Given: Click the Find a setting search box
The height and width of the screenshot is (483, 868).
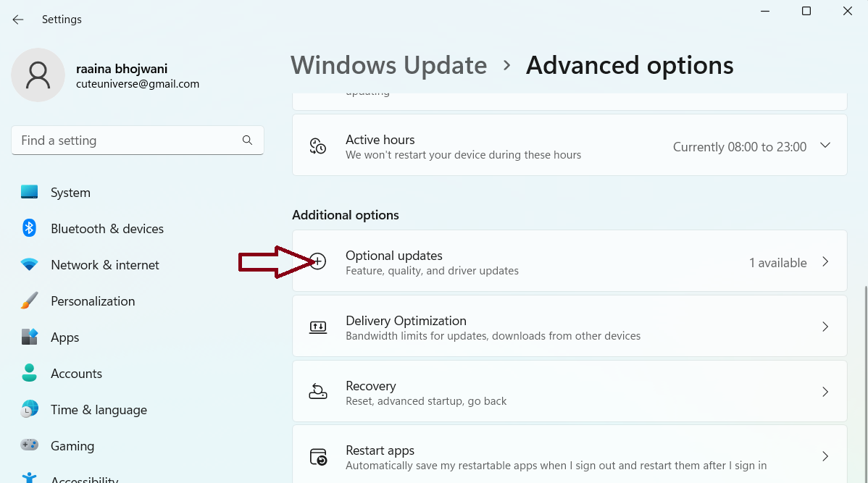Looking at the screenshot, I should [x=127, y=140].
